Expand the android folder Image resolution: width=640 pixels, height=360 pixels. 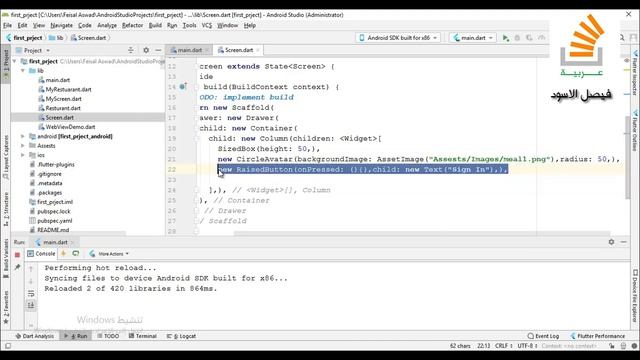click(23, 136)
